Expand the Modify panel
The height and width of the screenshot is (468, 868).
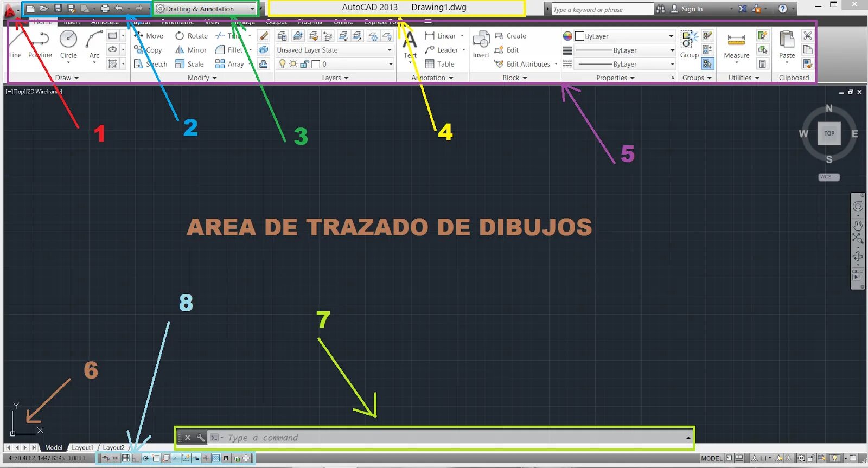click(202, 78)
